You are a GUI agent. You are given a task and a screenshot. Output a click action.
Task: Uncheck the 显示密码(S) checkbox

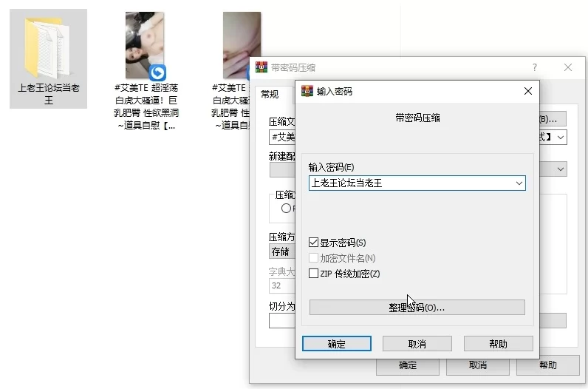313,242
